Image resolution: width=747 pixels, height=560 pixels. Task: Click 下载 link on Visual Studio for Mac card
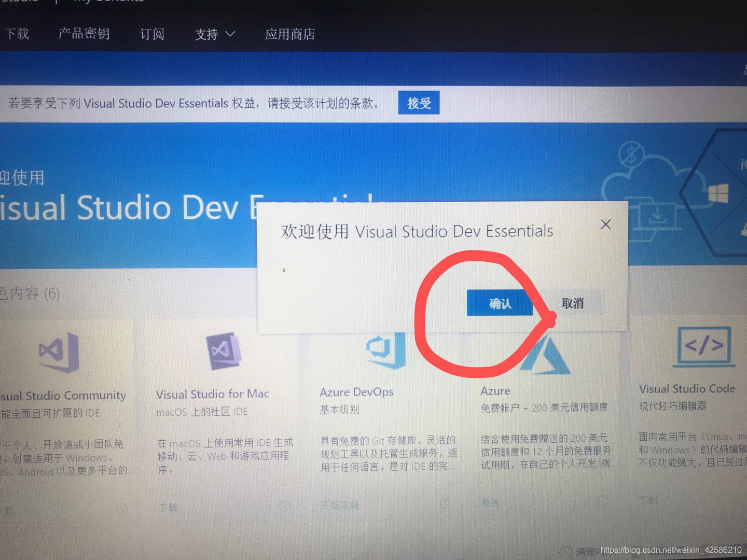click(169, 507)
